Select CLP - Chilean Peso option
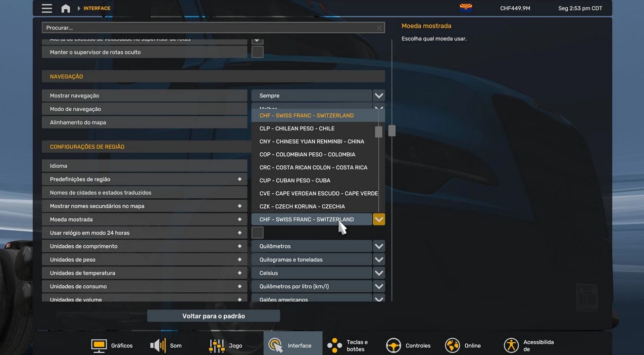Image resolution: width=644 pixels, height=355 pixels. tap(297, 129)
